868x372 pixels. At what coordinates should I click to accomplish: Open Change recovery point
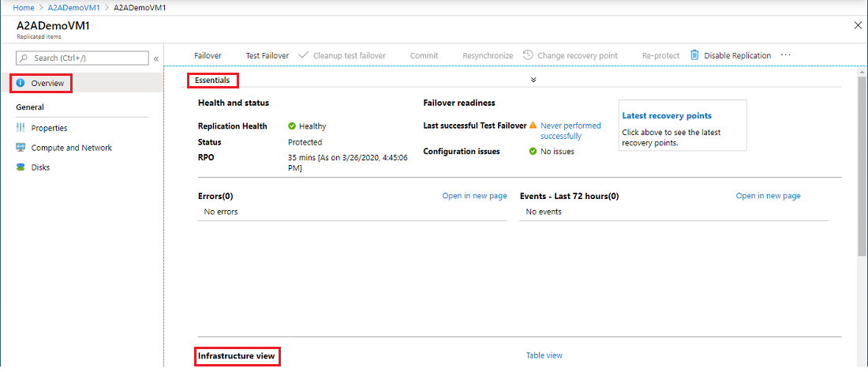pos(578,55)
